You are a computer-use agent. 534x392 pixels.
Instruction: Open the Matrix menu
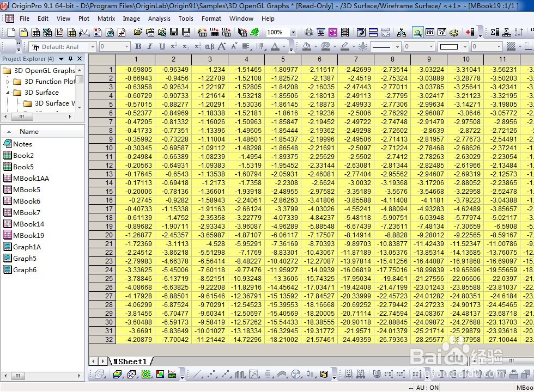pyautogui.click(x=106, y=19)
